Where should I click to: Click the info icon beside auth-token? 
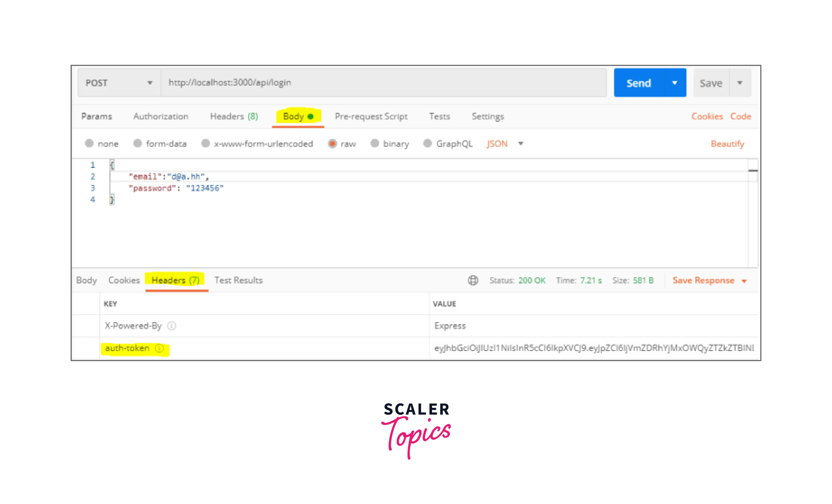click(x=159, y=348)
